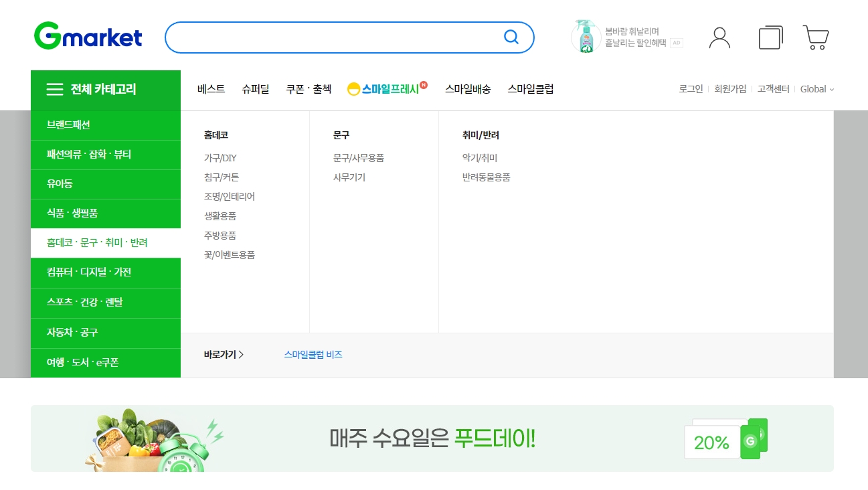Open the 스마일클럽 비즈 link
Image resolution: width=868 pixels, height=490 pixels.
313,355
